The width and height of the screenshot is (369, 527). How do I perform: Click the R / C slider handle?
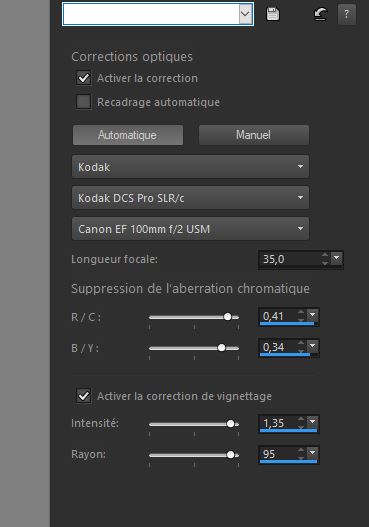point(228,317)
